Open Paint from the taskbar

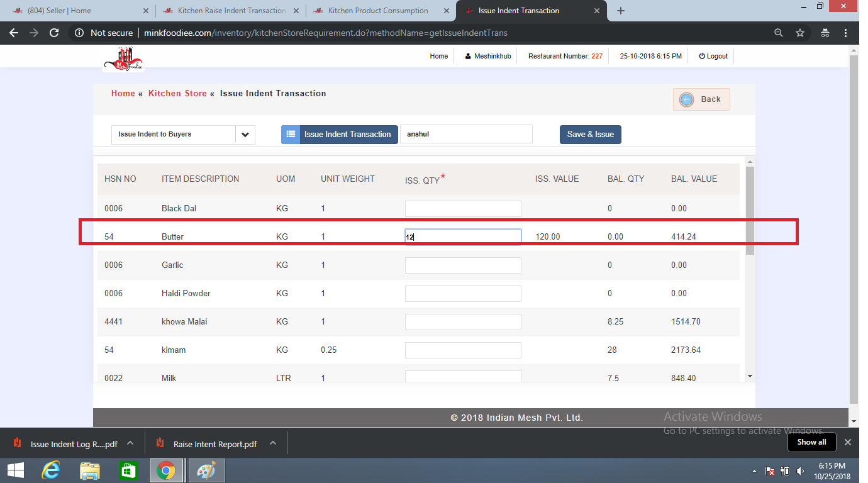pyautogui.click(x=206, y=470)
